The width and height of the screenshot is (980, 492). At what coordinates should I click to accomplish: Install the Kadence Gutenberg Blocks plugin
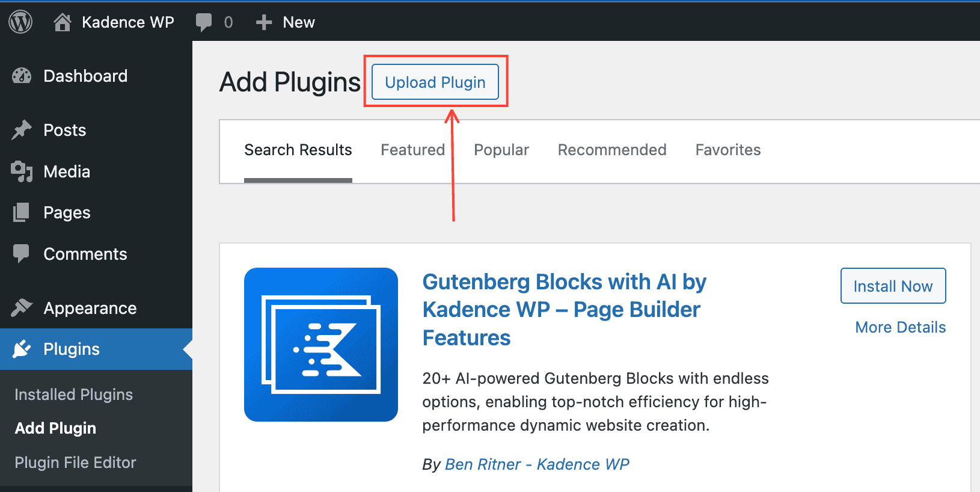pos(893,286)
